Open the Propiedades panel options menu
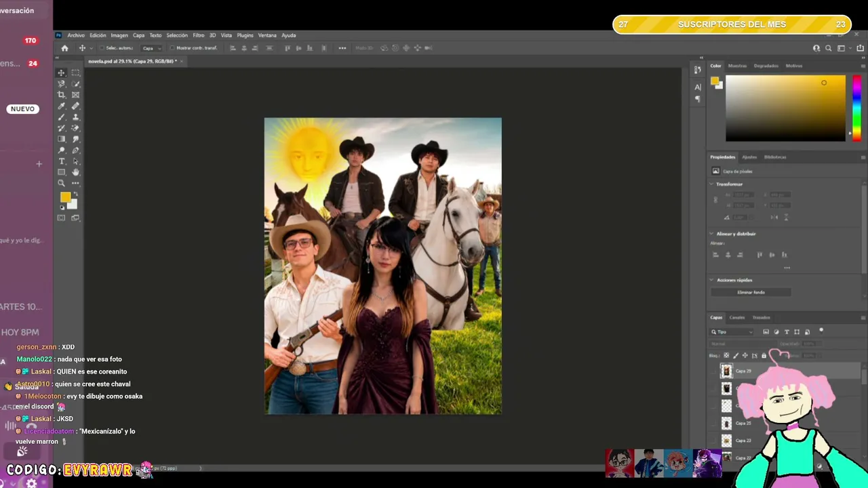 point(863,157)
